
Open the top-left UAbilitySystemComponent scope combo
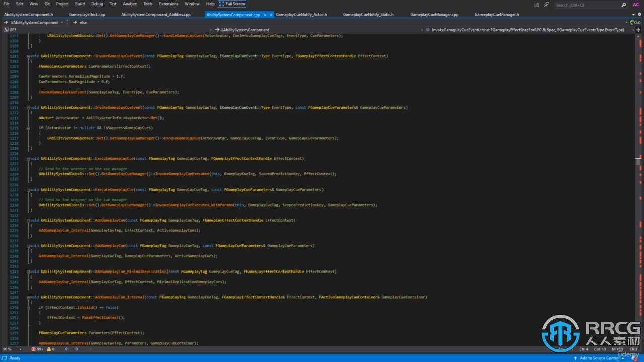(34, 22)
